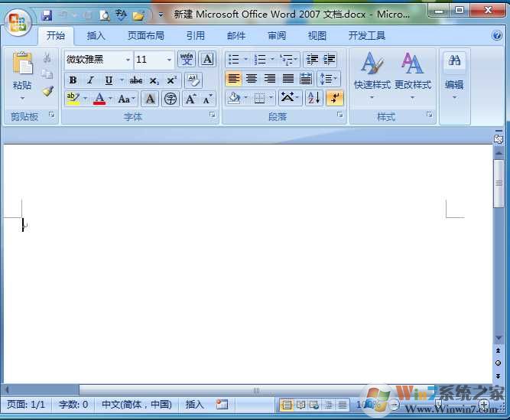This screenshot has width=510, height=420.
Task: Activate the Format Painter brush
Action: [x=48, y=91]
